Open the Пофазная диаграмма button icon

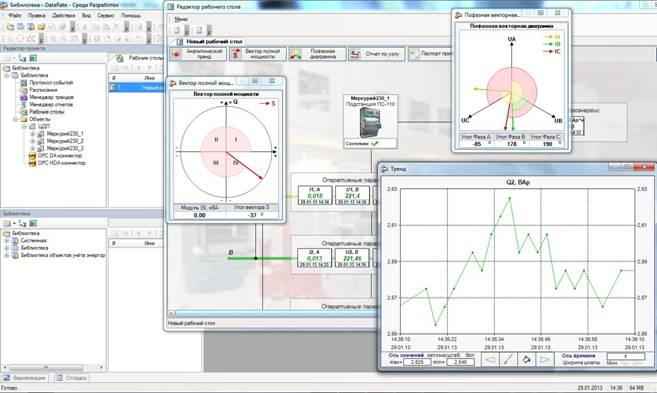click(296, 54)
